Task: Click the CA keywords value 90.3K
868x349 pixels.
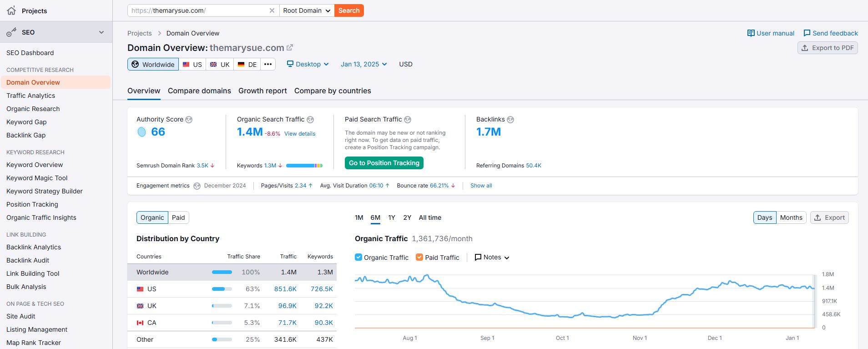Action: [x=323, y=323]
